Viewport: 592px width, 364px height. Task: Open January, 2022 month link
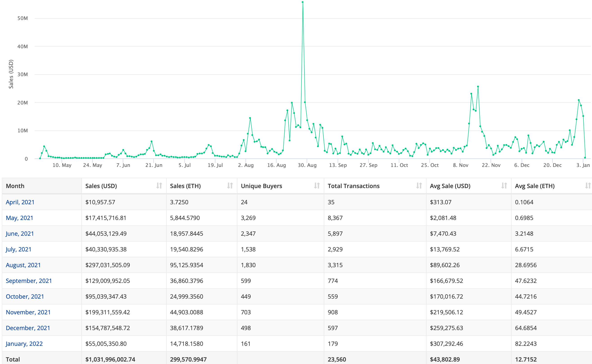click(x=24, y=344)
